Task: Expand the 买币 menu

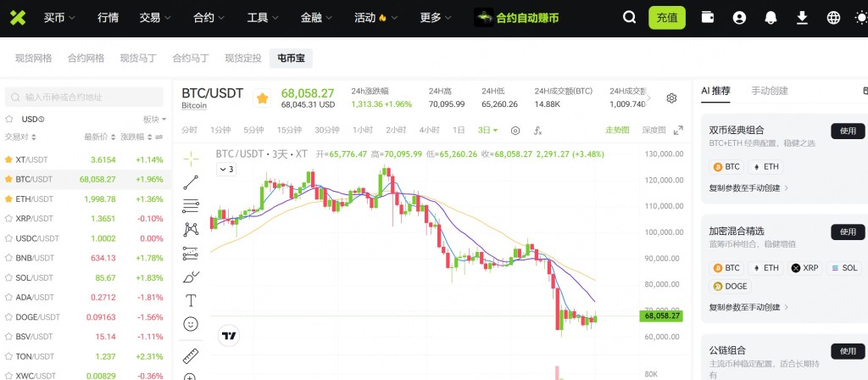Action: pos(60,18)
